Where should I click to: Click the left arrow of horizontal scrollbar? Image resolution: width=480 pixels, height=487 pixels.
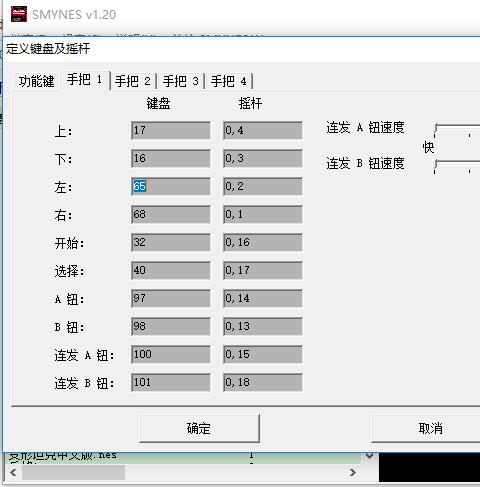[x=13, y=472]
